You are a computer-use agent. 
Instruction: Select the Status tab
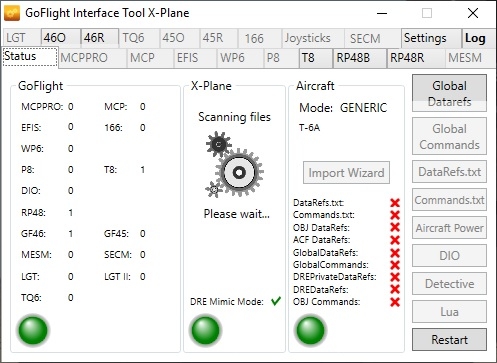pos(30,57)
